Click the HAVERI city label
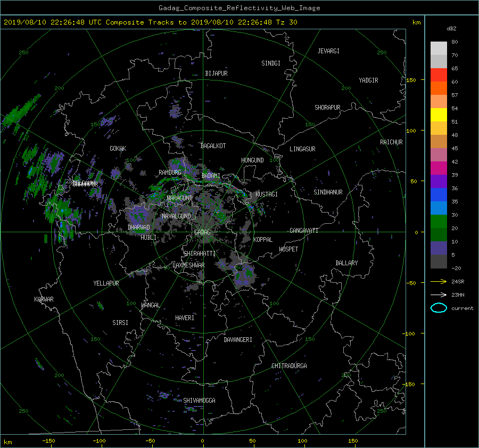Screen dimensions: 479x448 click(185, 318)
